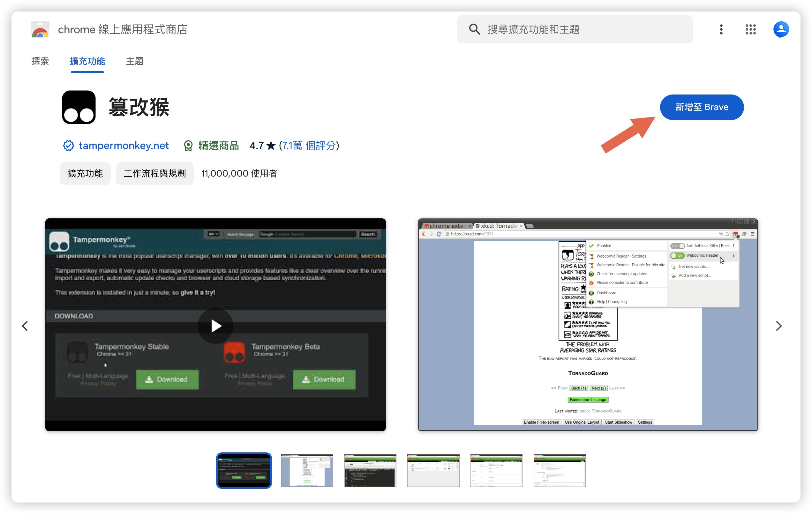The height and width of the screenshot is (514, 812).
Task: Click the 精選商品 label
Action: (x=219, y=146)
